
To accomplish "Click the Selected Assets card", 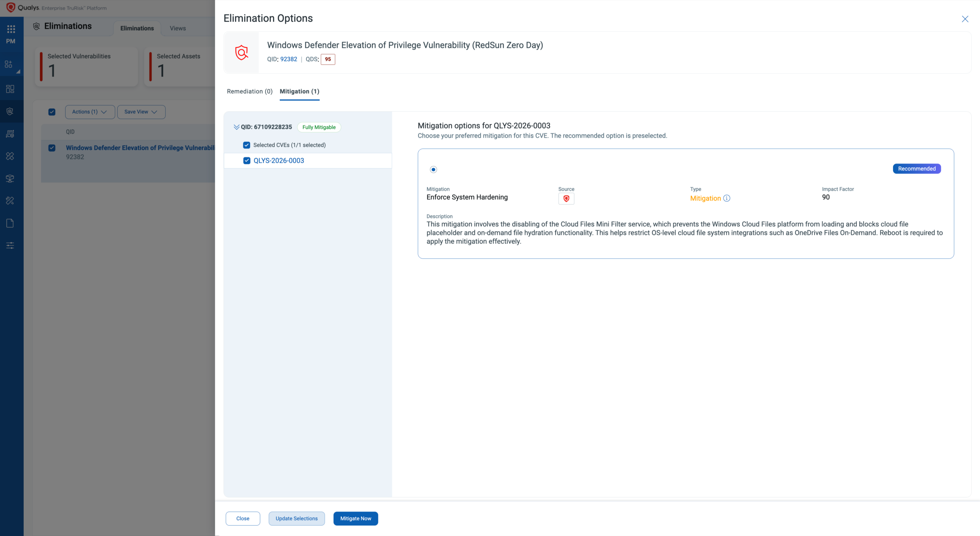I will point(180,67).
